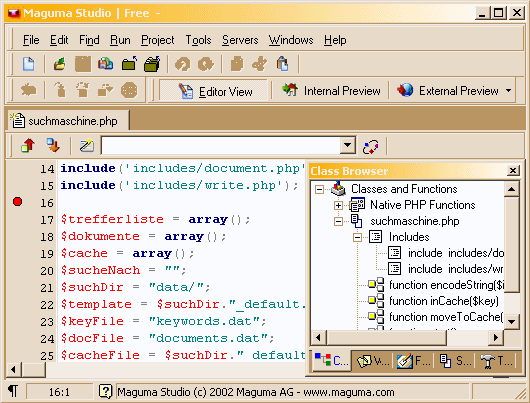Click the Save All toolbar icon
Screen dimensions: 530x403
tap(105, 64)
